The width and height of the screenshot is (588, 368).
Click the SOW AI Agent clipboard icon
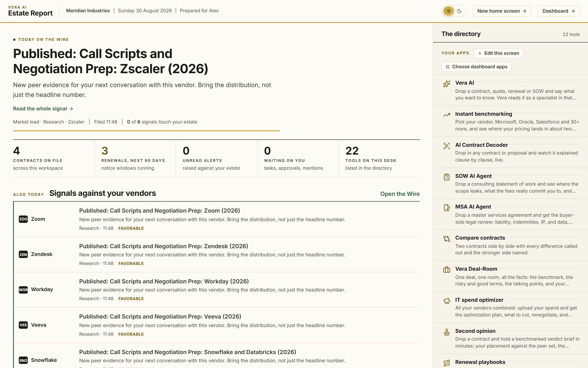447,177
